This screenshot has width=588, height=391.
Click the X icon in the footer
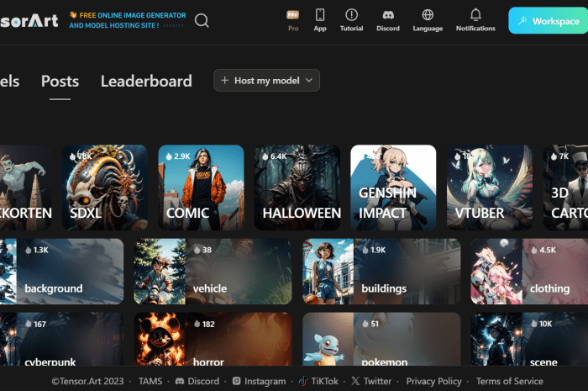click(x=355, y=381)
